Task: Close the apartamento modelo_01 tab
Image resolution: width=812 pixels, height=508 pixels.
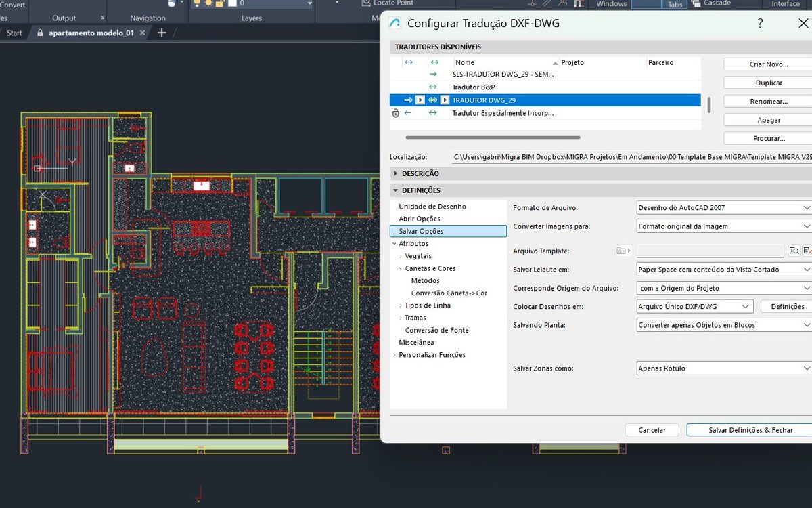Action: pyautogui.click(x=143, y=33)
